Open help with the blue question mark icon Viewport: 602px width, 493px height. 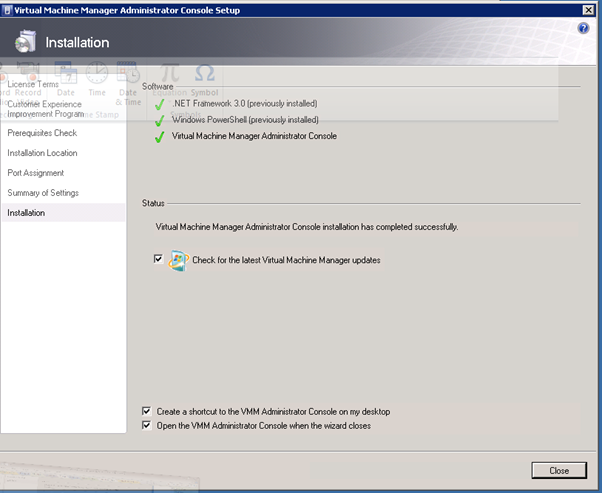[583, 28]
